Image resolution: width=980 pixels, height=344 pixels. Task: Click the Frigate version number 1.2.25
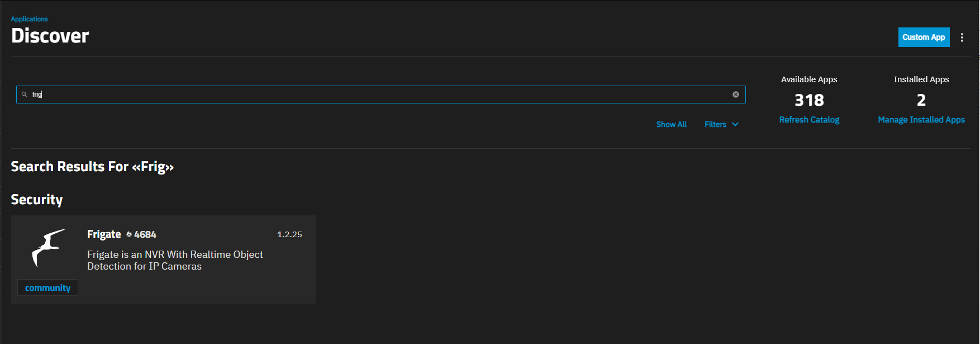pyautogui.click(x=289, y=234)
